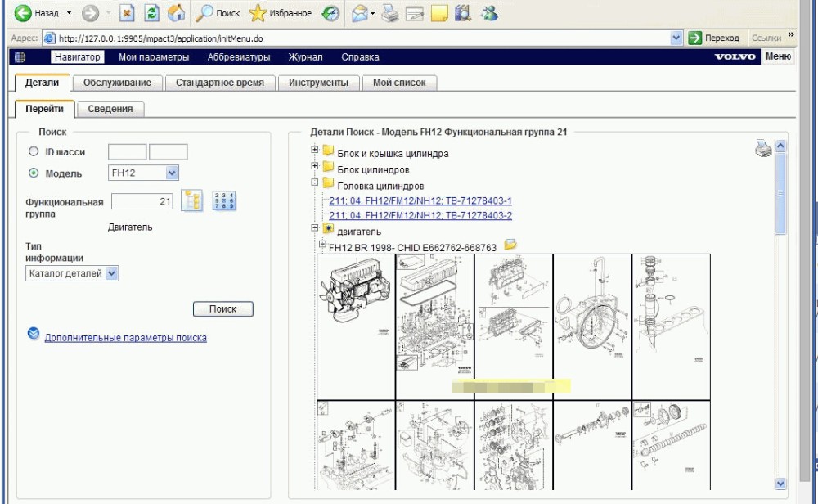
Task: Open the function group number keypad icon
Action: tap(224, 201)
